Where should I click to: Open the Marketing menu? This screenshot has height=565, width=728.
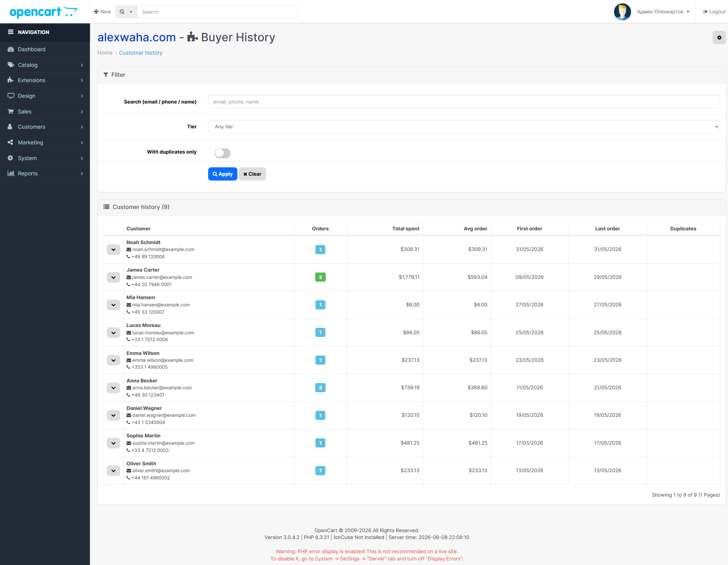pos(45,142)
